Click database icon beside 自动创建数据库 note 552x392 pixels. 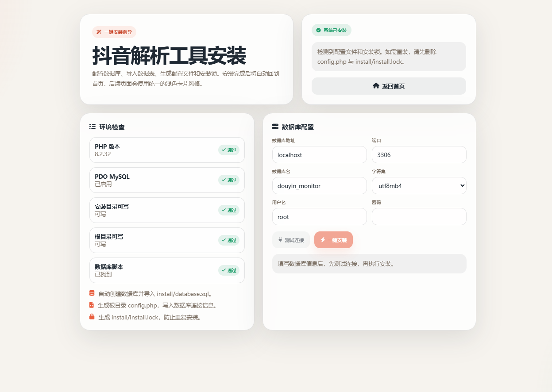point(92,293)
